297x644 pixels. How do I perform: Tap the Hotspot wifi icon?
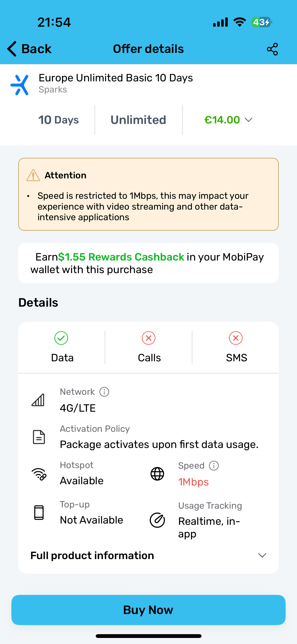pos(39,474)
